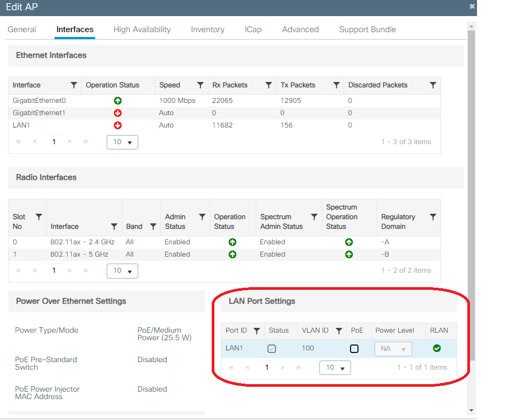
Task: Click the LAN1 Port ID cell
Action: coord(234,348)
